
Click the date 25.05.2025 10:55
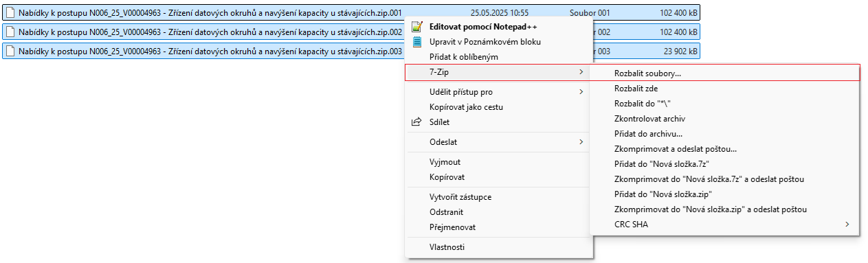(500, 13)
